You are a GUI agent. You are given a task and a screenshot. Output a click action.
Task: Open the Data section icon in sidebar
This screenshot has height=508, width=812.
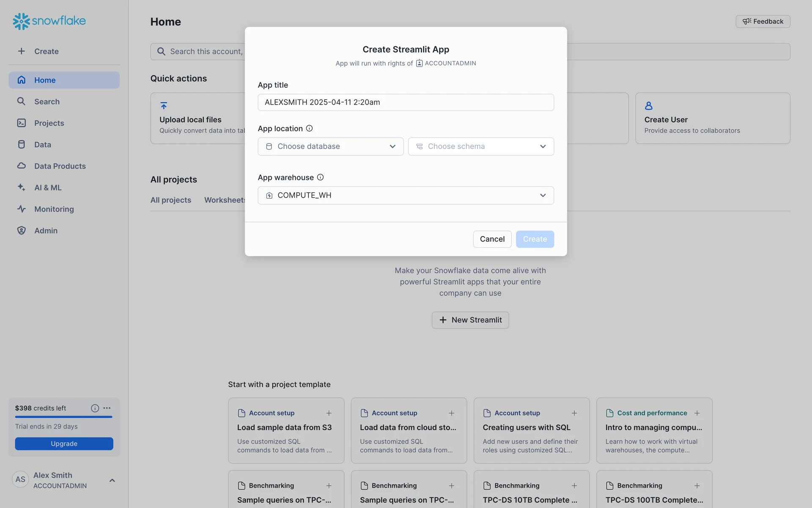pos(22,144)
